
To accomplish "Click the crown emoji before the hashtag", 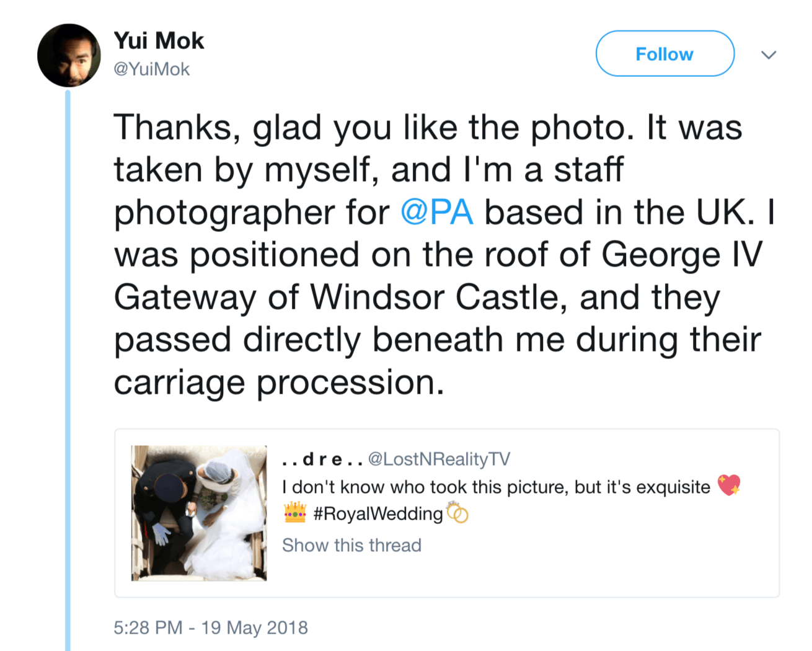I will pyautogui.click(x=295, y=512).
